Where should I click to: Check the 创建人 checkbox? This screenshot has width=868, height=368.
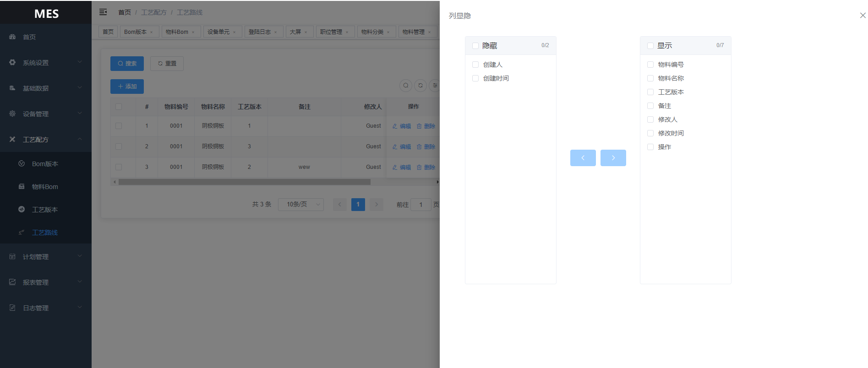[x=475, y=65]
